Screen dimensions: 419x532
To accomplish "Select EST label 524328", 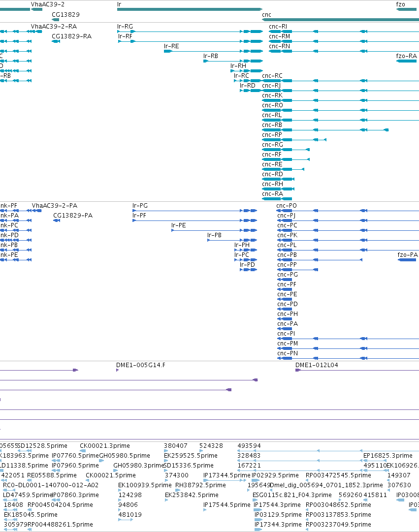I will [x=211, y=446].
